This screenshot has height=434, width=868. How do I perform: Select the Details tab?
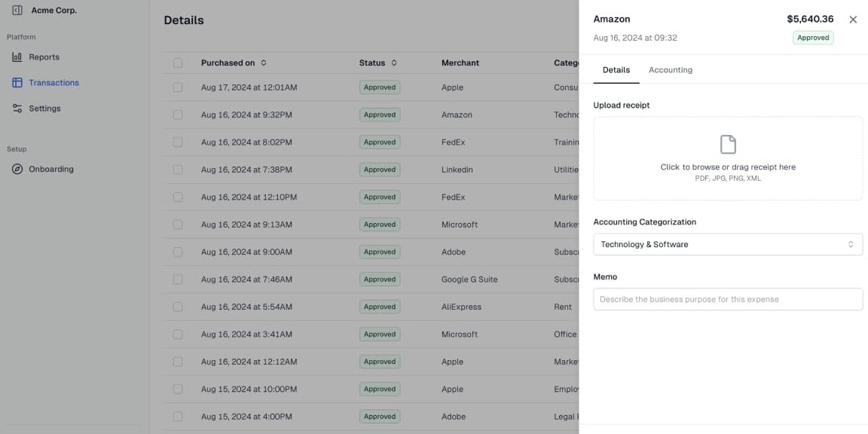(616, 70)
